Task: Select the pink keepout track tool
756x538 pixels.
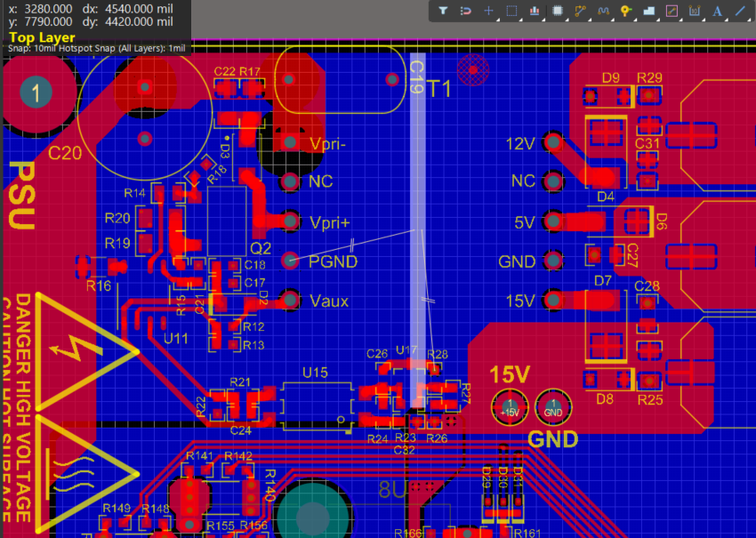Action: click(672, 11)
